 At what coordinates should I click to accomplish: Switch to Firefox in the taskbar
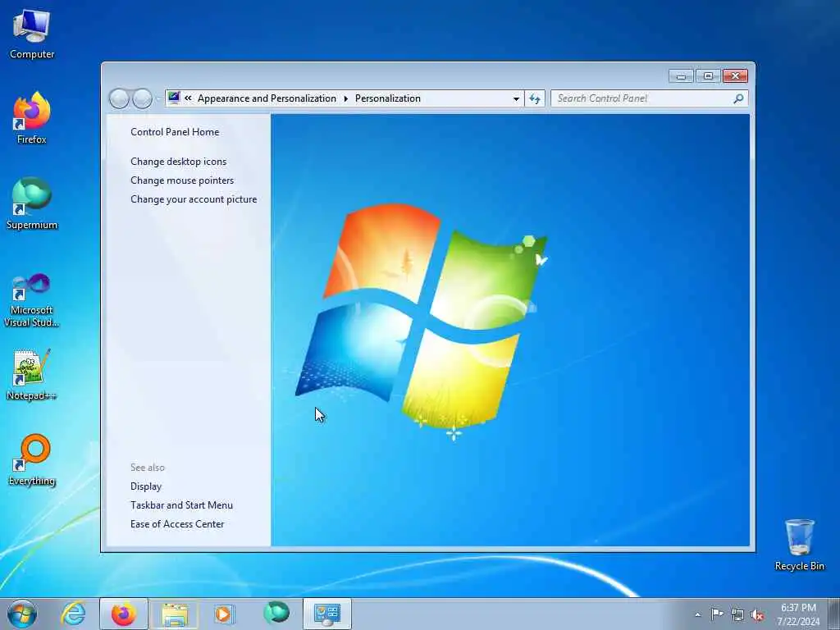(x=124, y=614)
